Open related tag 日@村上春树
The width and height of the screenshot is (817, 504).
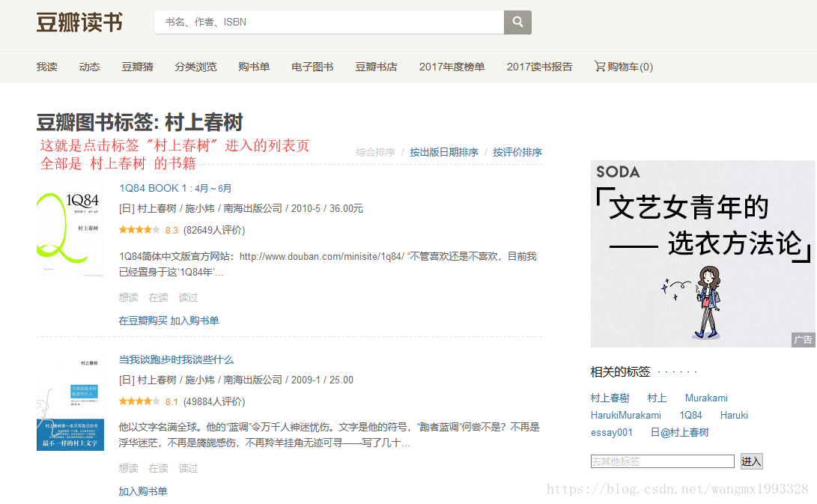[679, 433]
